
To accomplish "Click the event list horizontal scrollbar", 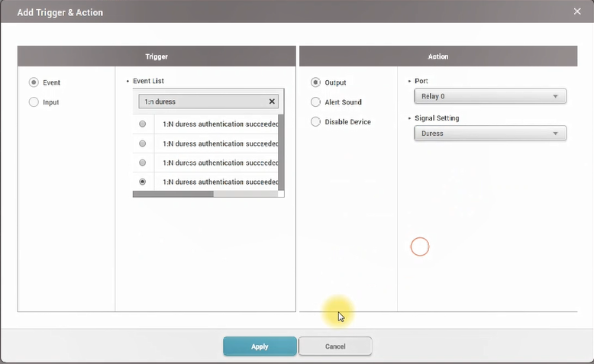I will click(x=173, y=194).
